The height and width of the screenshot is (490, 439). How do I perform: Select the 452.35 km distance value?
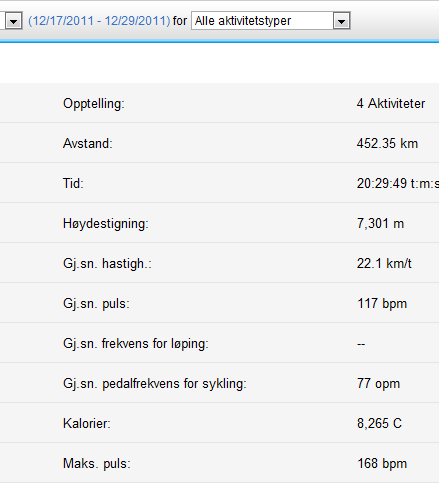pos(387,144)
